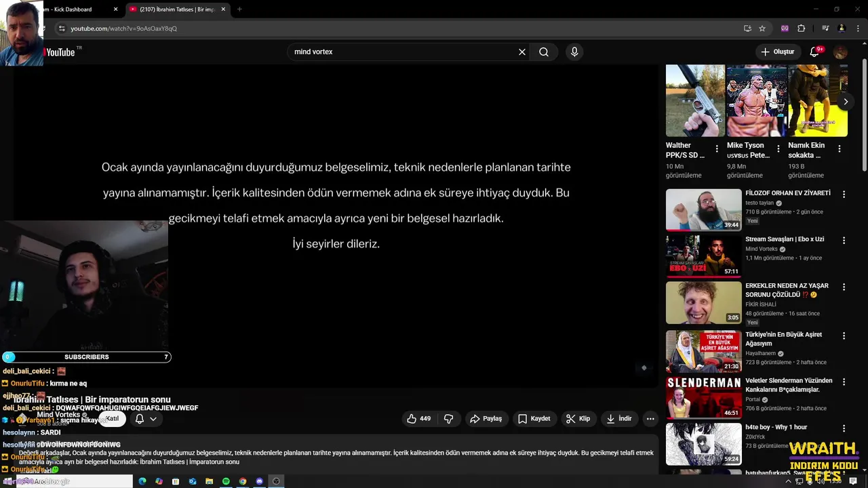Play FİLOZOF ORHAN EV ZİYARETİ thumbnail

click(x=703, y=209)
